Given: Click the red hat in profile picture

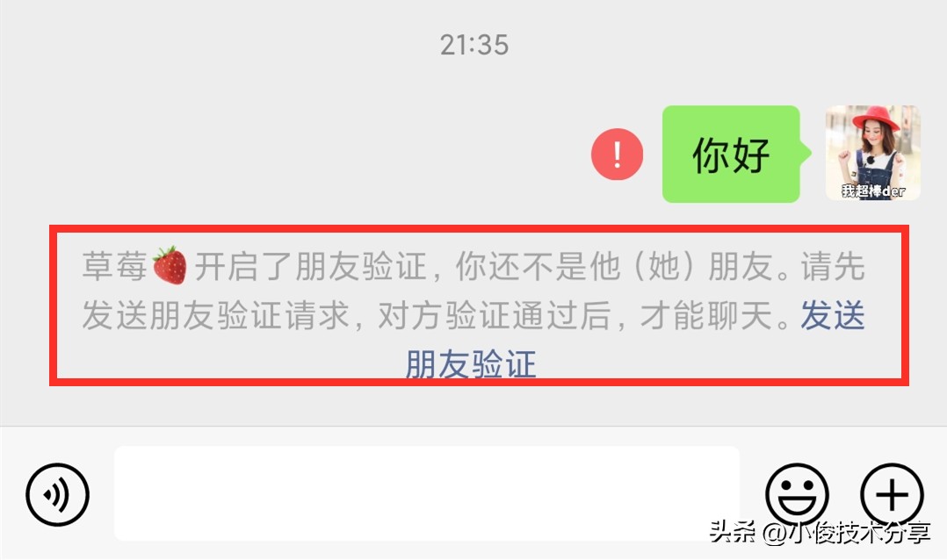Looking at the screenshot, I should pos(876,118).
